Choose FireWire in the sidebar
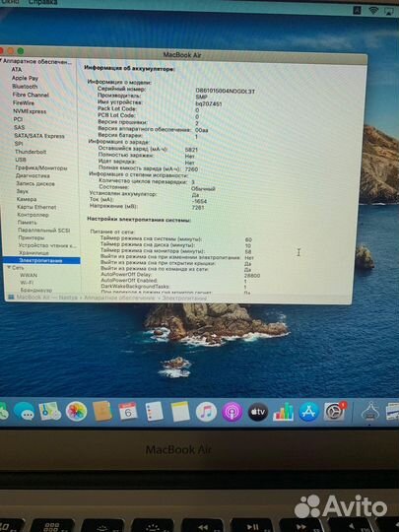Image resolution: width=399 pixels, height=532 pixels. [24, 102]
